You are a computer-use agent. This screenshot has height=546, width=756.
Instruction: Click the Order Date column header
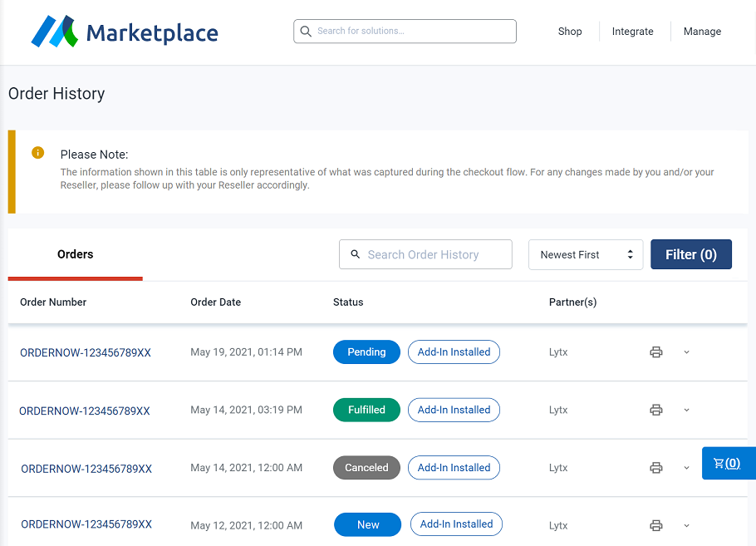[215, 302]
